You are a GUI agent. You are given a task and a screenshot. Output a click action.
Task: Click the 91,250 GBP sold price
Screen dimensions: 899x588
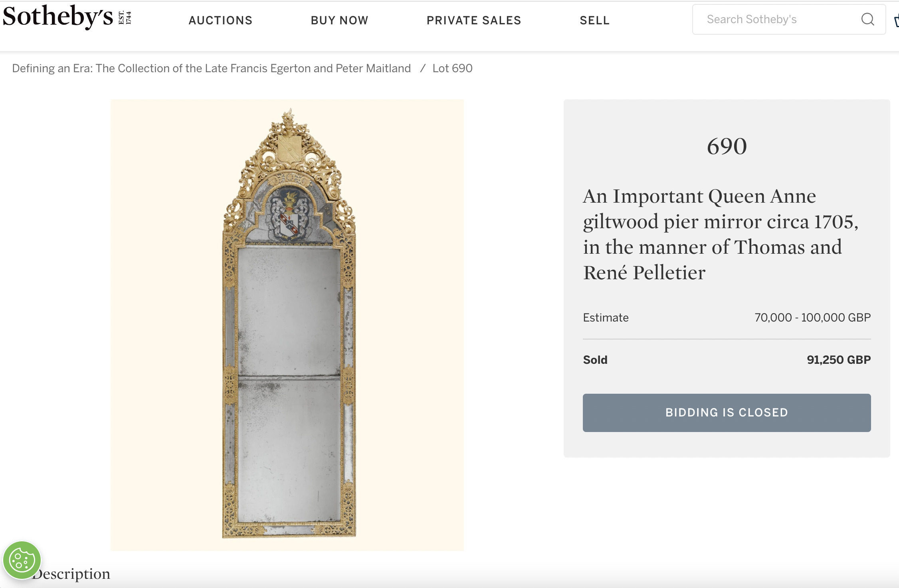(x=838, y=360)
